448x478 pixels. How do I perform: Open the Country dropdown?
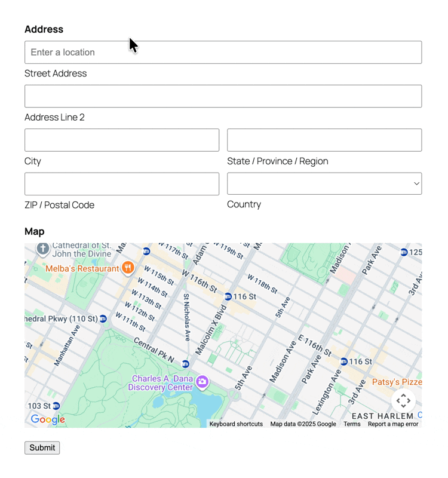pos(324,184)
